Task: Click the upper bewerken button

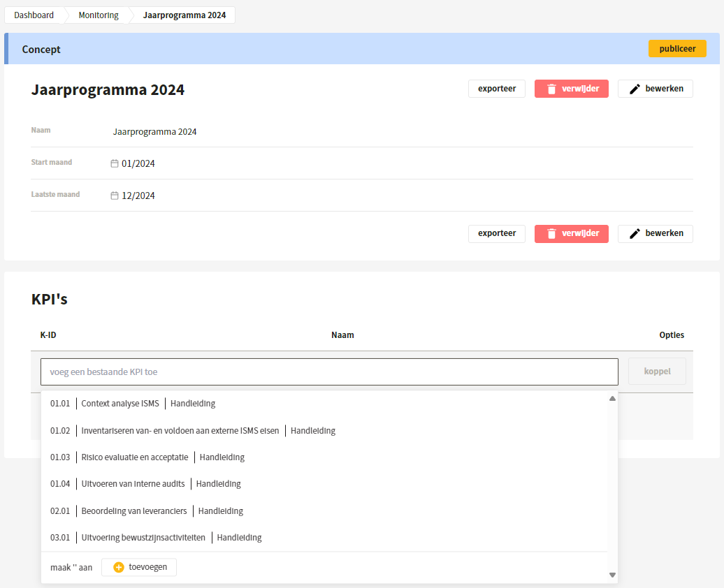Action: (x=656, y=89)
